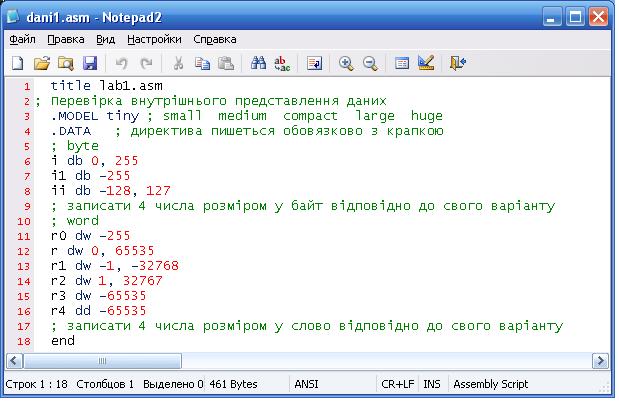Save the file with the floppy icon

point(90,63)
